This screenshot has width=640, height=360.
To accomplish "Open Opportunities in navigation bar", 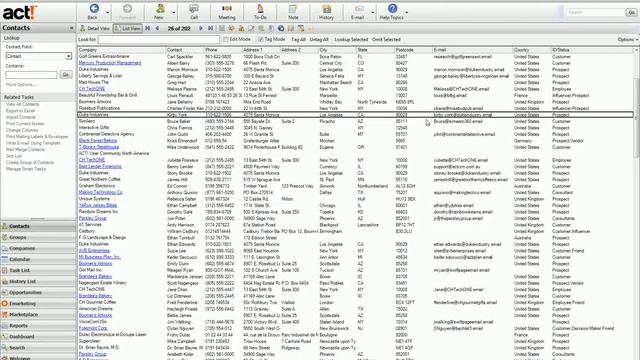I will (x=38, y=292).
